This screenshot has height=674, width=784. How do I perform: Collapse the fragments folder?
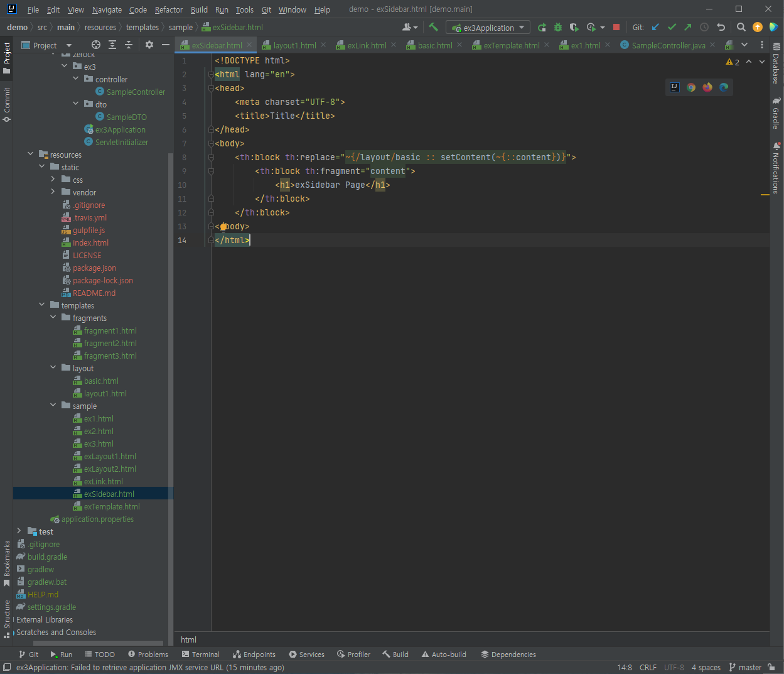click(53, 318)
